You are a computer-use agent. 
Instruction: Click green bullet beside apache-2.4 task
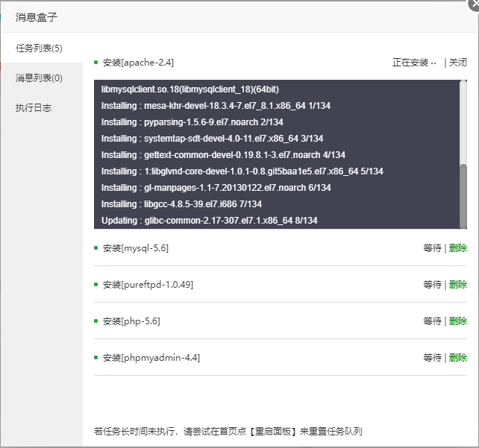pyautogui.click(x=96, y=63)
